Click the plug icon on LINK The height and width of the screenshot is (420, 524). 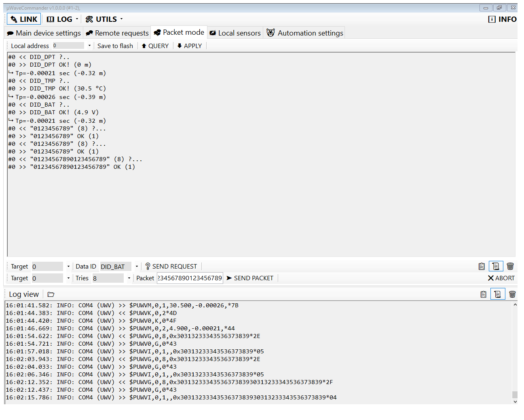14,19
